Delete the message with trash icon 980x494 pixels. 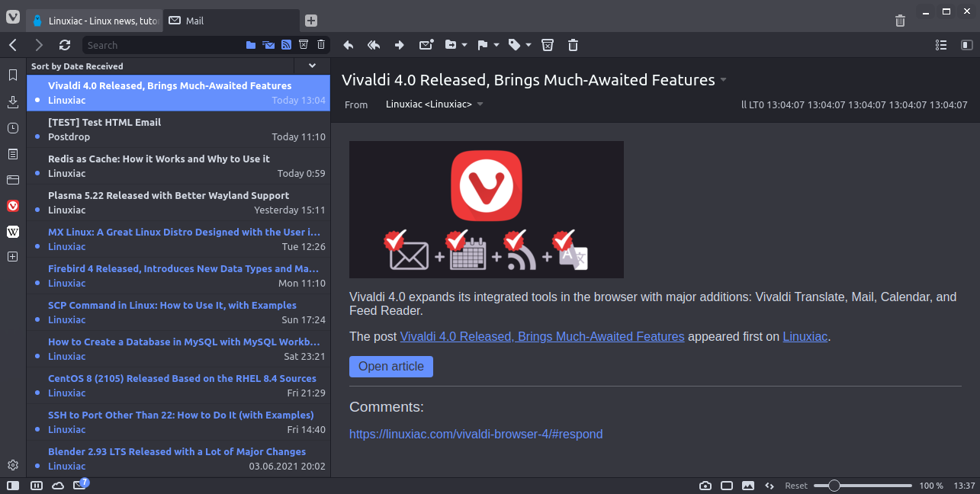tap(574, 45)
